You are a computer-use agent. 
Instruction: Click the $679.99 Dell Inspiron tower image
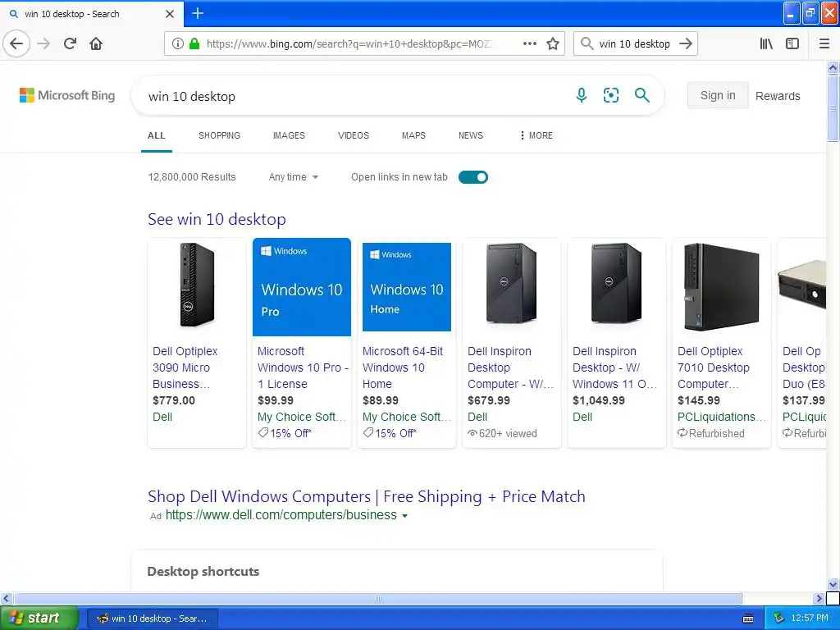511,283
